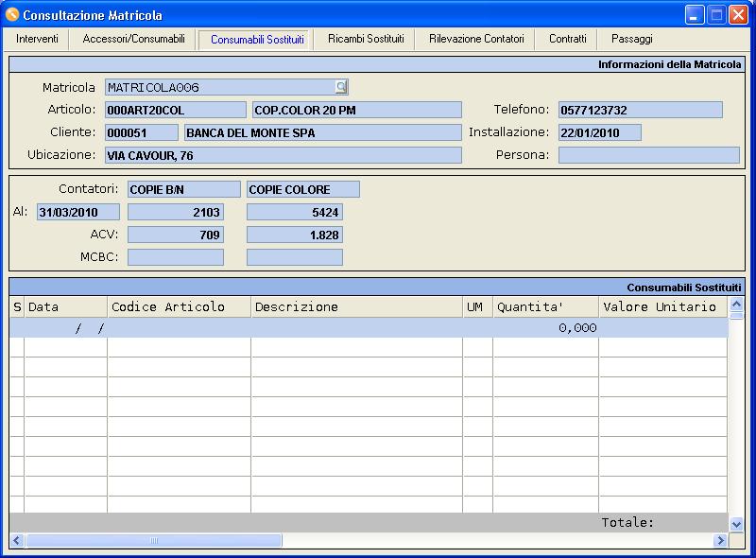Click the Descrizione column header
This screenshot has width=756, height=558.
[356, 306]
